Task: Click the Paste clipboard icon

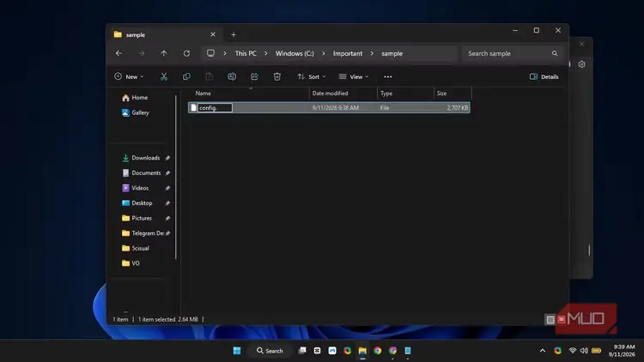Action: coord(209,76)
